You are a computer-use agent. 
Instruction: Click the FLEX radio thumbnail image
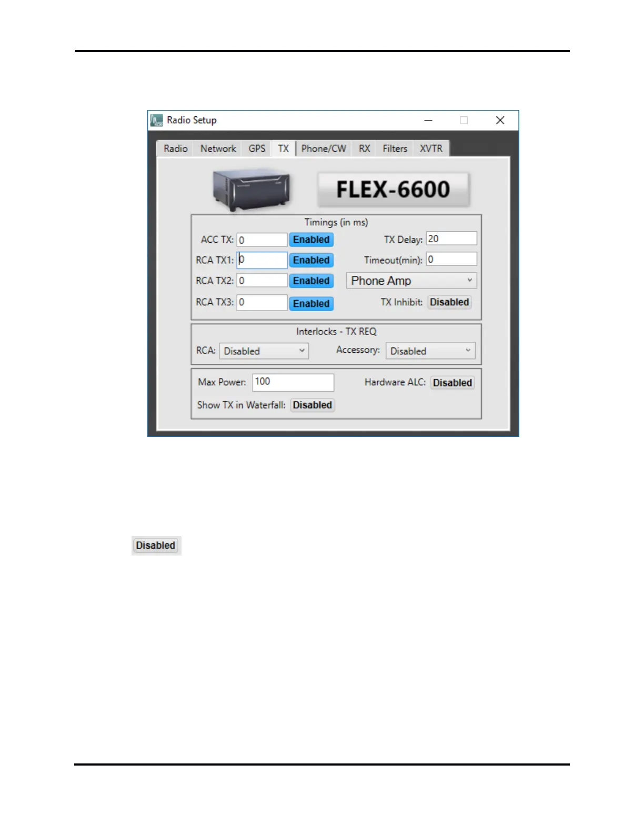tap(251, 190)
